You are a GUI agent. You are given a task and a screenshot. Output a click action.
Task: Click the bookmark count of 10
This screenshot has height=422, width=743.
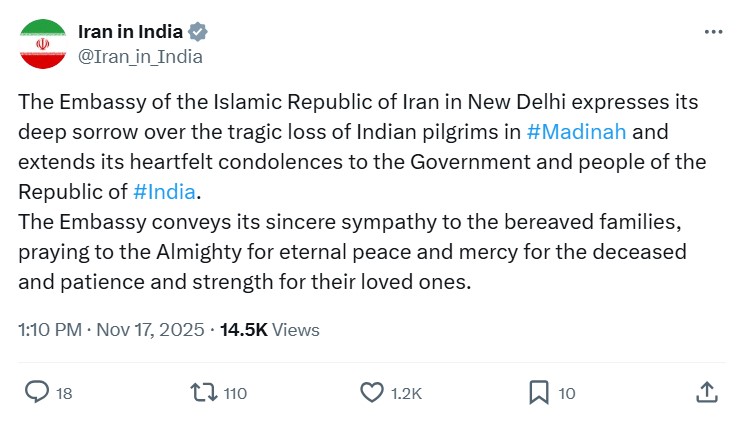point(567,393)
